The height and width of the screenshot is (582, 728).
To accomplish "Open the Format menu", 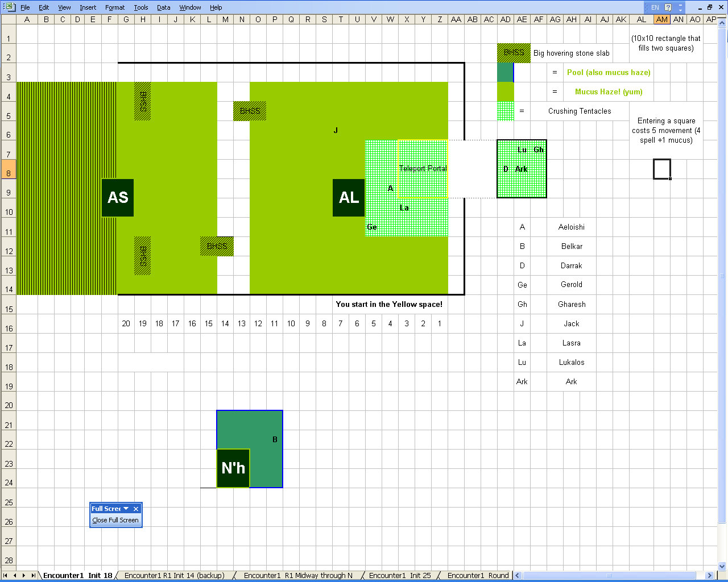I will [x=114, y=7].
